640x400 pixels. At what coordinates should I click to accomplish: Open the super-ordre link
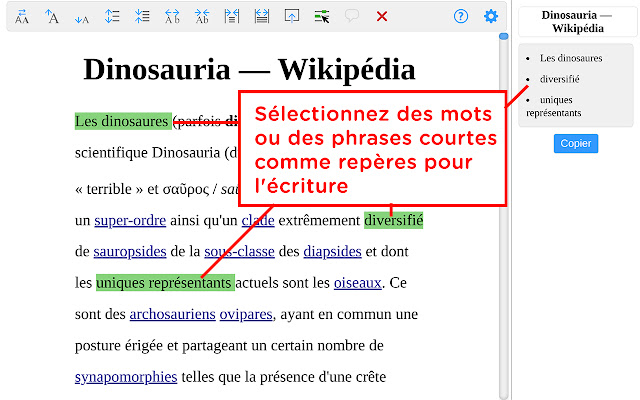click(130, 220)
